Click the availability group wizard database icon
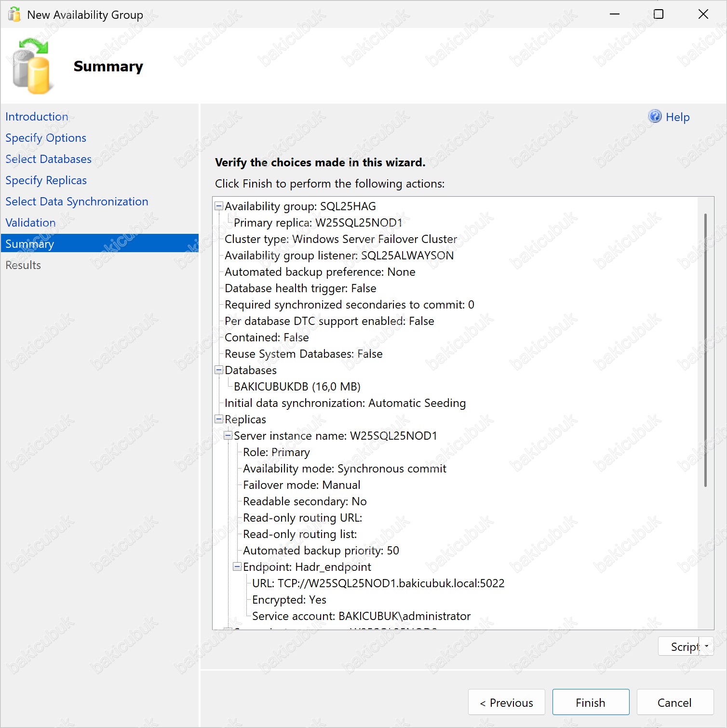Image resolution: width=727 pixels, height=728 pixels. point(31,67)
